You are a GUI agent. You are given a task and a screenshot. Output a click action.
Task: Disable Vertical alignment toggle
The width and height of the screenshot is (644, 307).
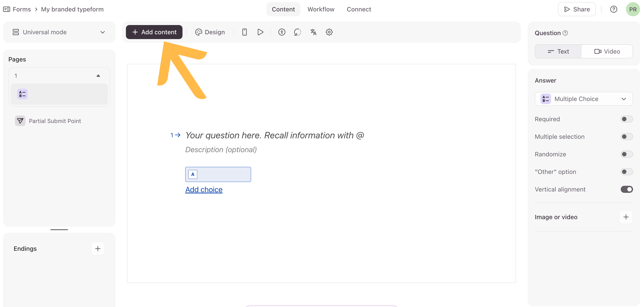pos(626,189)
